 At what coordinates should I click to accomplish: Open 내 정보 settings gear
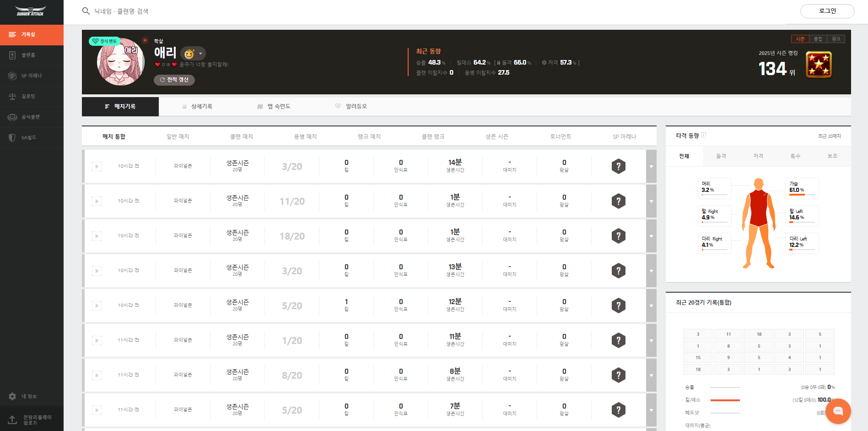pyautogui.click(x=12, y=396)
